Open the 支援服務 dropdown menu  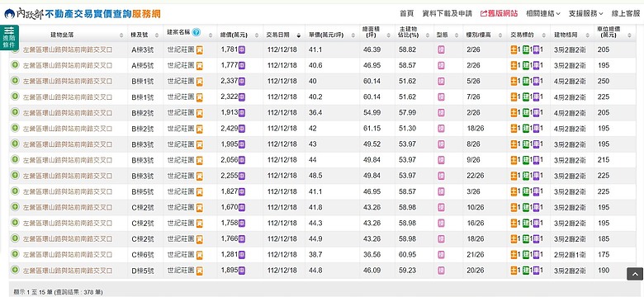(585, 13)
